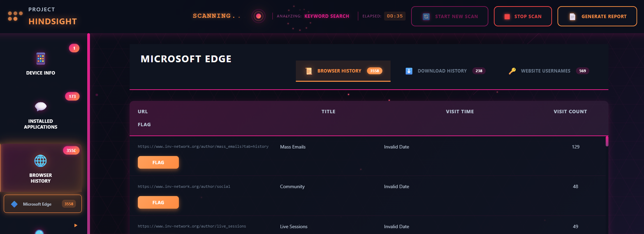Click the 569 badge on Website Usernames
The height and width of the screenshot is (234, 644).
(x=582, y=71)
